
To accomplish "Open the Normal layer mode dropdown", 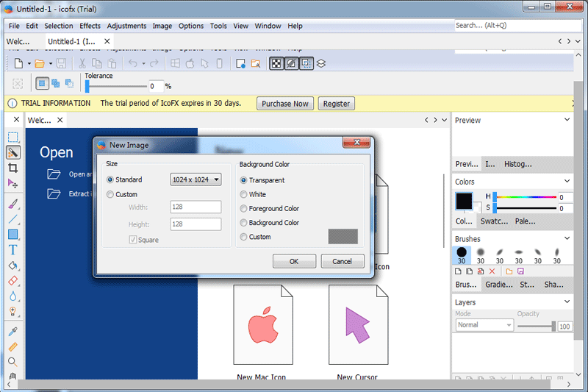I will (484, 325).
